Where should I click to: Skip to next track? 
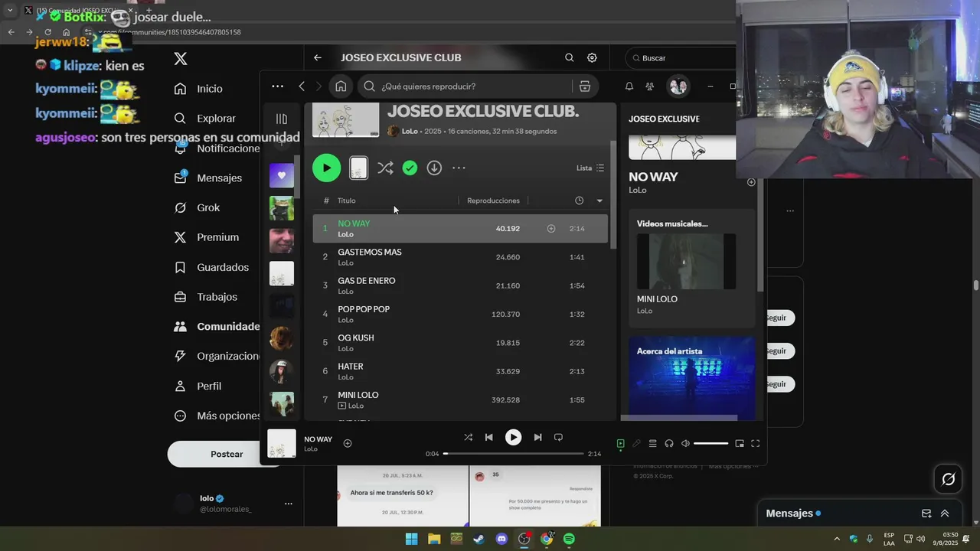(x=537, y=437)
